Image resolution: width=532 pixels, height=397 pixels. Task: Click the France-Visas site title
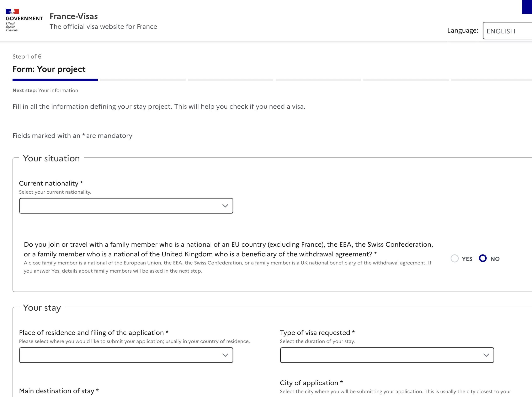(x=74, y=16)
